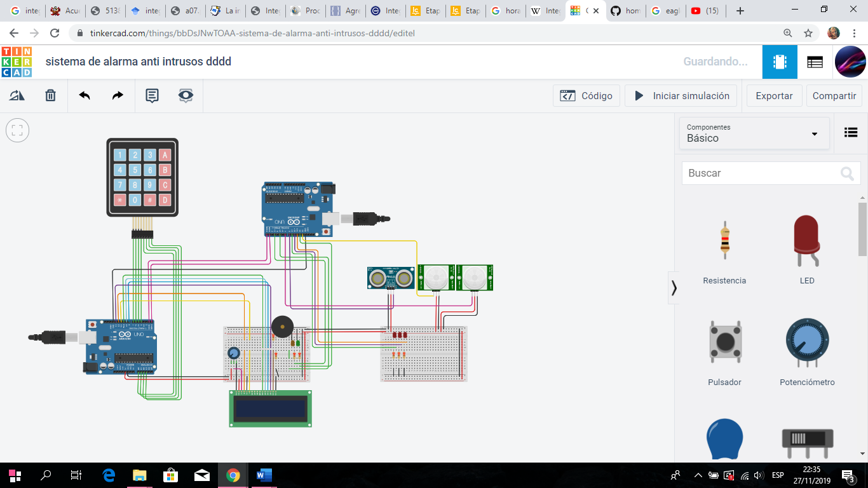Toggle notes visibility eye icon

(x=186, y=96)
